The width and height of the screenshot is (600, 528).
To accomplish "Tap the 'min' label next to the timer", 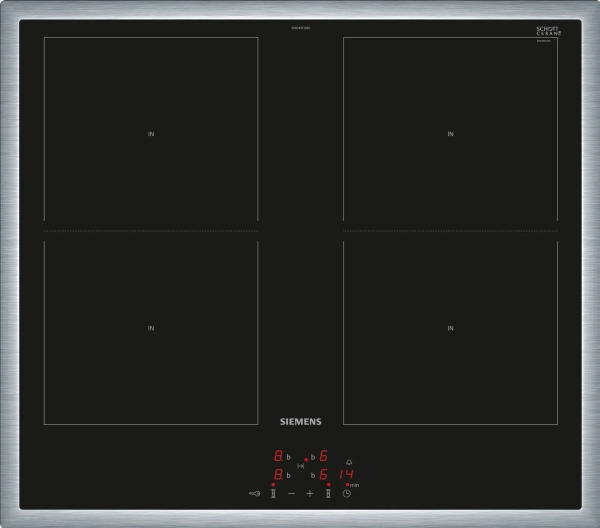I will coord(354,485).
